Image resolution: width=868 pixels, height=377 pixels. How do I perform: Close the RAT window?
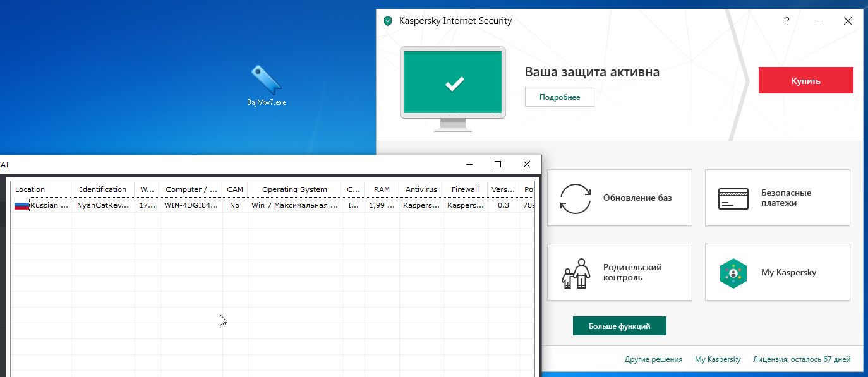pyautogui.click(x=527, y=165)
